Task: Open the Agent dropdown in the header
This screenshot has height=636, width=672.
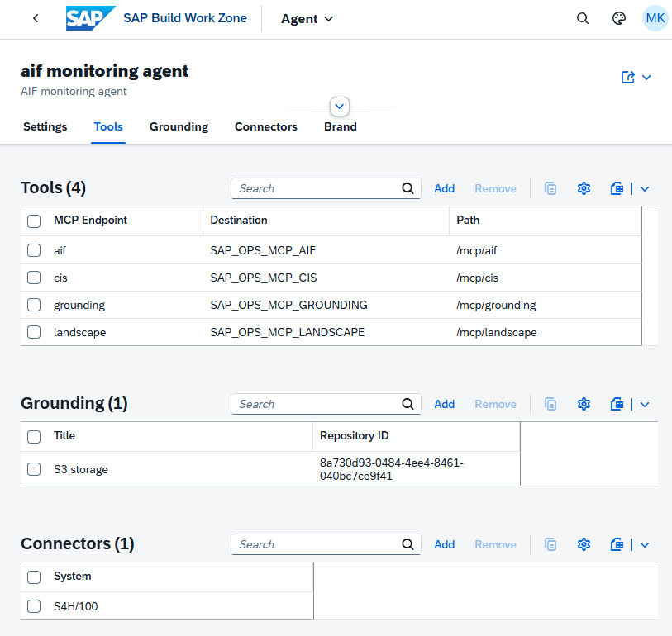Action: [307, 19]
